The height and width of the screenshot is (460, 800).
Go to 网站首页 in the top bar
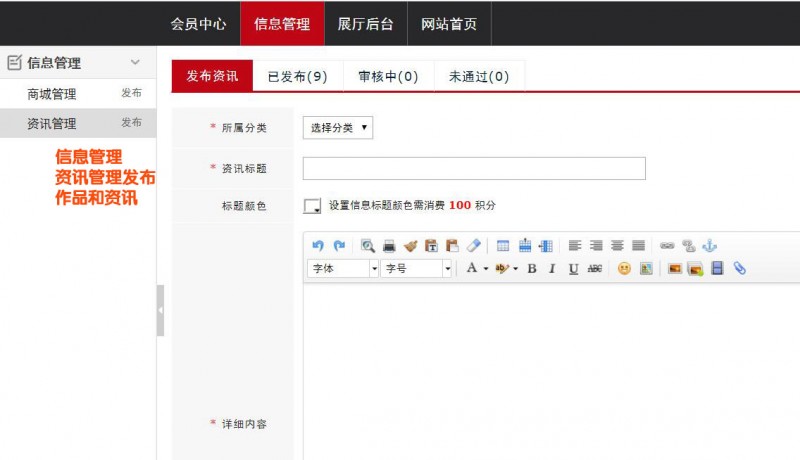(449, 24)
